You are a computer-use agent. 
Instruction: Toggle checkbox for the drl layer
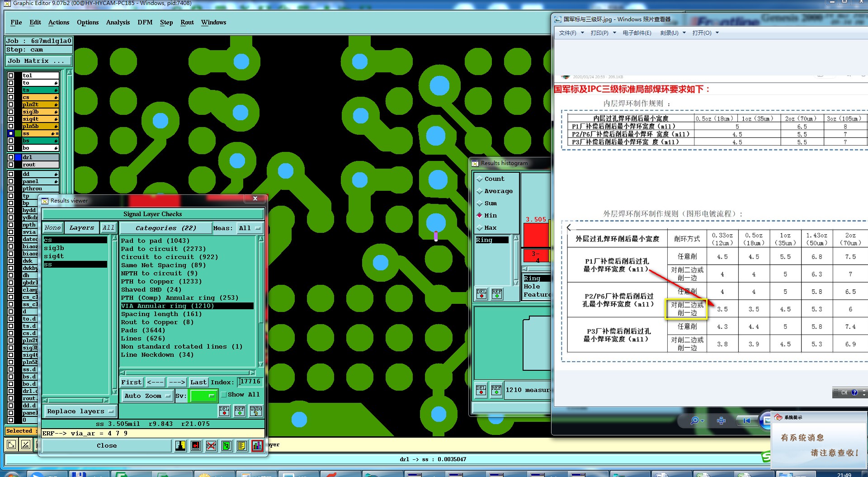click(x=11, y=157)
